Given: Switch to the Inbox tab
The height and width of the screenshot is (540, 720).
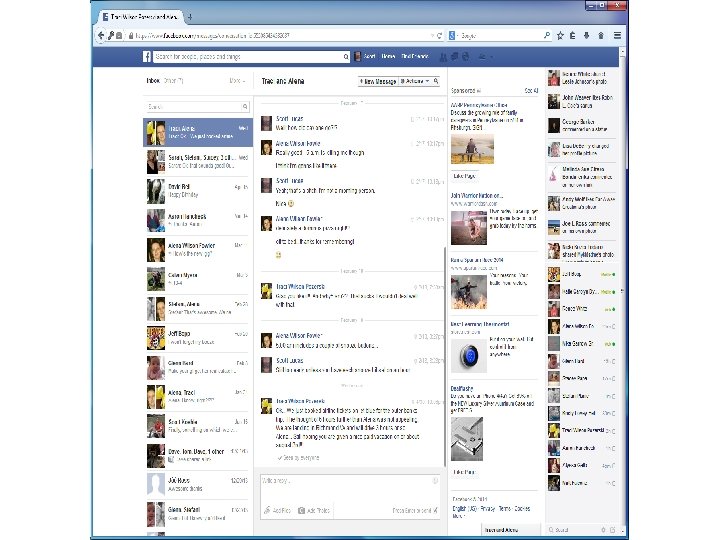Looking at the screenshot, I should click(x=153, y=81).
